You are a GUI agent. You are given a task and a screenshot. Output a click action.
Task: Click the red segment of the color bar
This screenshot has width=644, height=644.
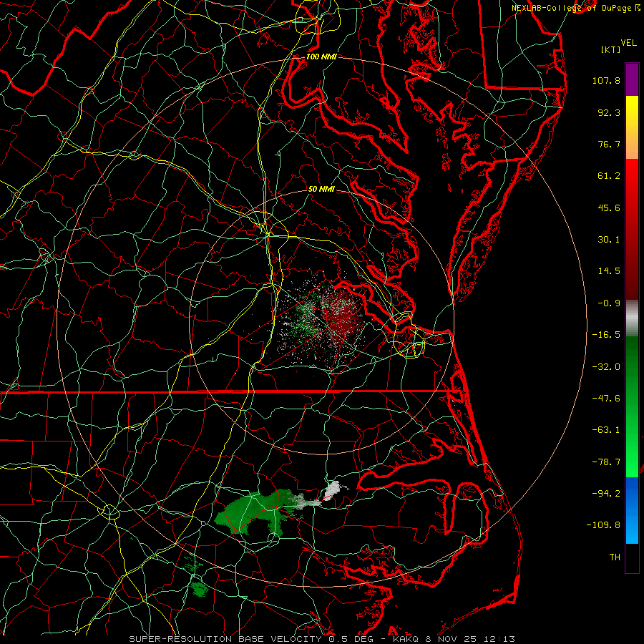point(632,229)
